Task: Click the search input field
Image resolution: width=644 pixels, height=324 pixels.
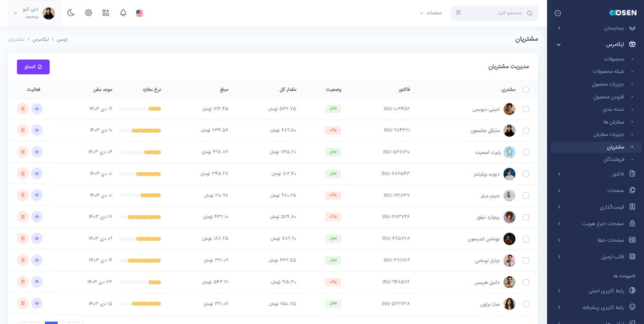Action: [x=495, y=13]
